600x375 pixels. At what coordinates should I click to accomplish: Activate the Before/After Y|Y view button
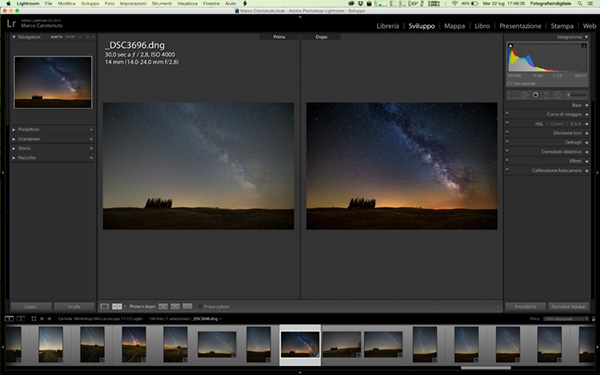(x=117, y=307)
